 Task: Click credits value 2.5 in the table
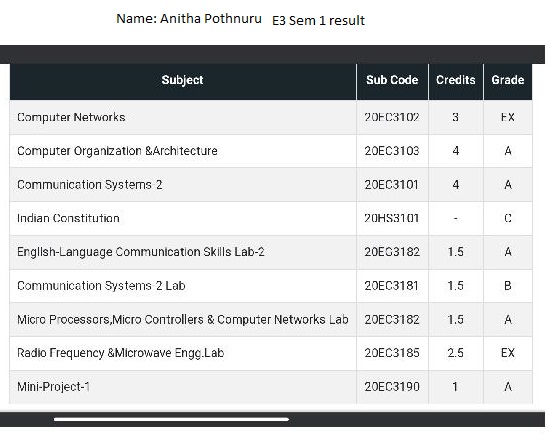click(456, 353)
